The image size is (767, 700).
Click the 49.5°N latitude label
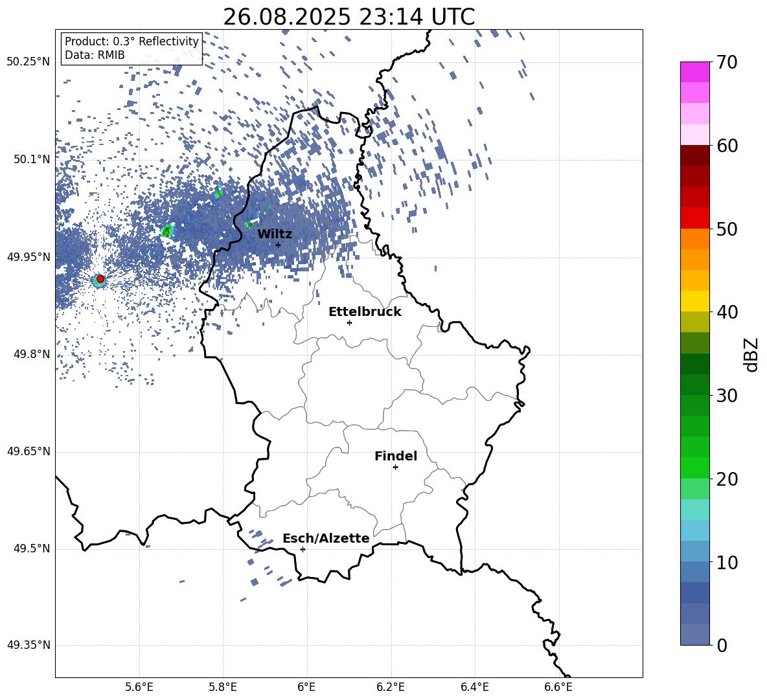click(x=32, y=548)
